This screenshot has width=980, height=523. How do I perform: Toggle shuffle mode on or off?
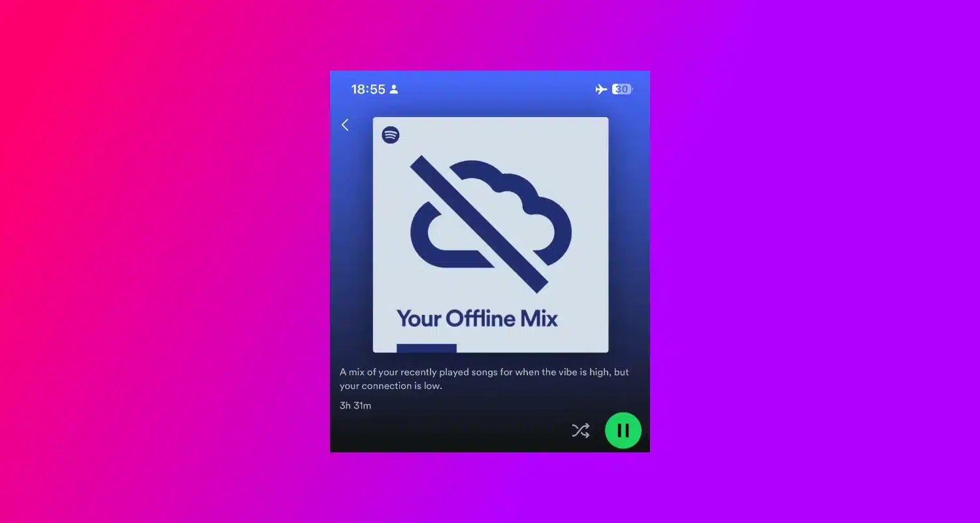(580, 430)
